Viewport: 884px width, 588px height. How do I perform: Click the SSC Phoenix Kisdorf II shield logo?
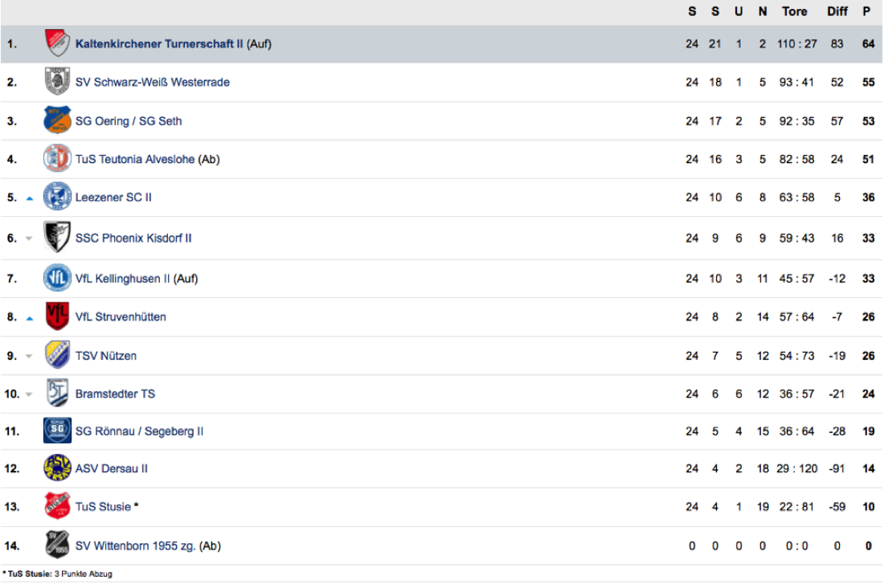[57, 238]
